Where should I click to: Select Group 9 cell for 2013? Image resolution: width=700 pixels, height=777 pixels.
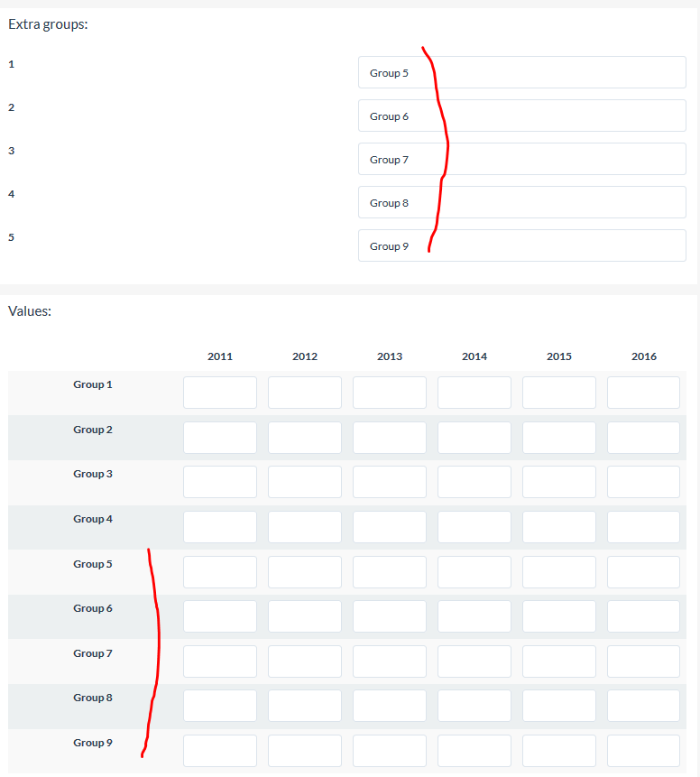[x=390, y=751]
